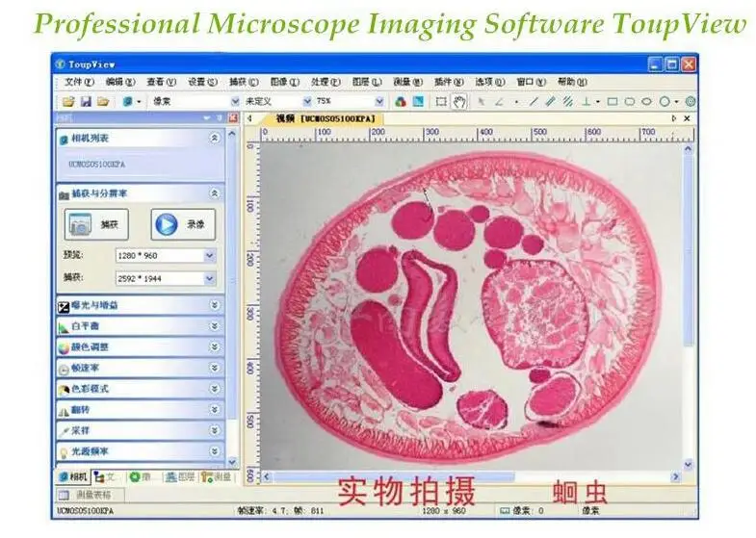Click the horizontal scrollbar thumb under image

point(394,476)
